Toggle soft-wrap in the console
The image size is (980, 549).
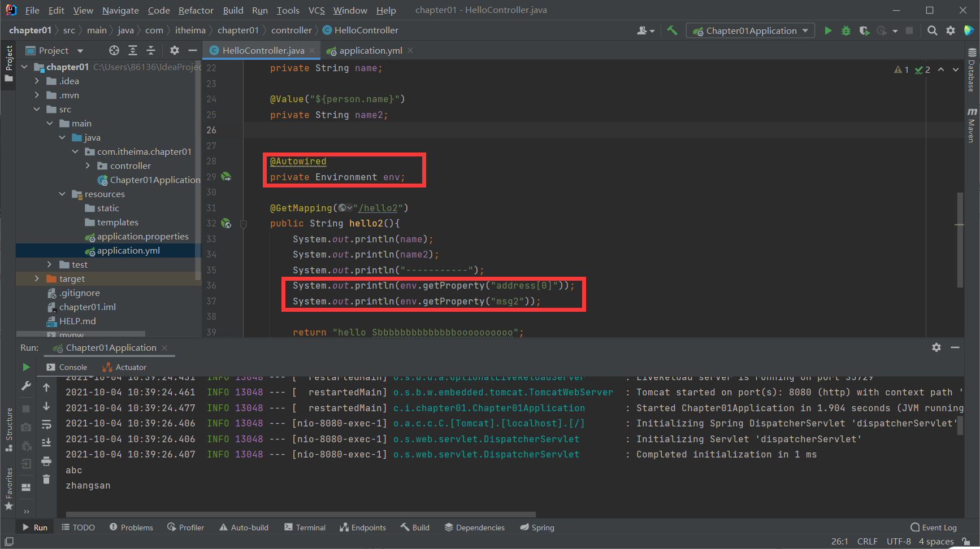[x=46, y=424]
